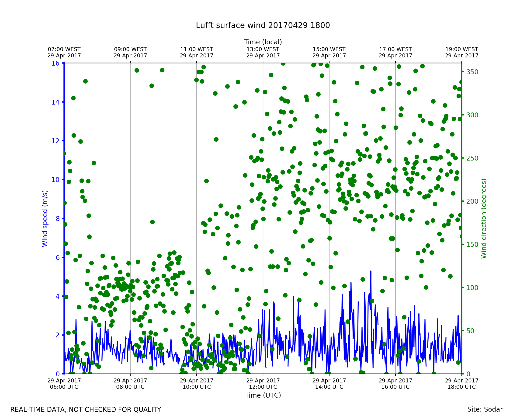This screenshot has width=513, height=420.
Task: Click wind speed tick value 4
Action: [57, 296]
